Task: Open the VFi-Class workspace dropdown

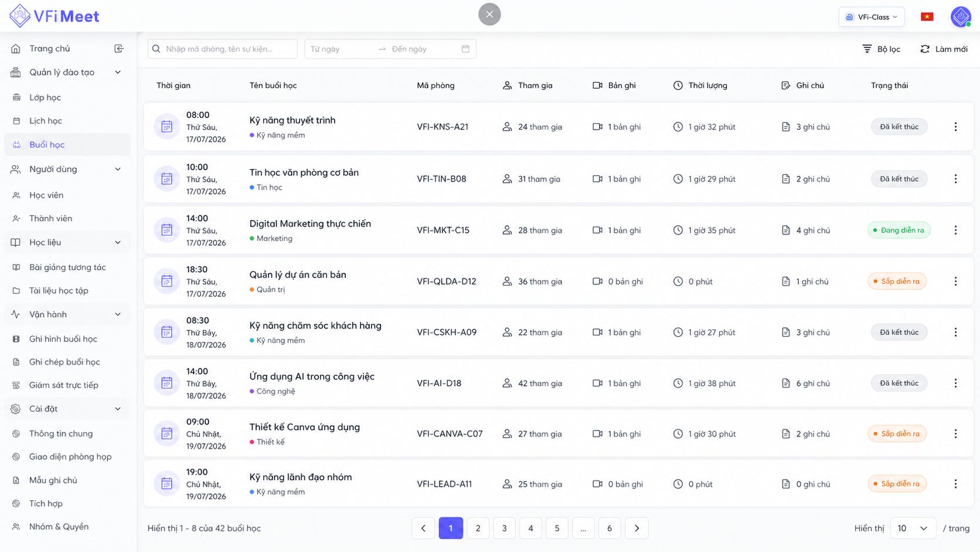Action: [872, 17]
